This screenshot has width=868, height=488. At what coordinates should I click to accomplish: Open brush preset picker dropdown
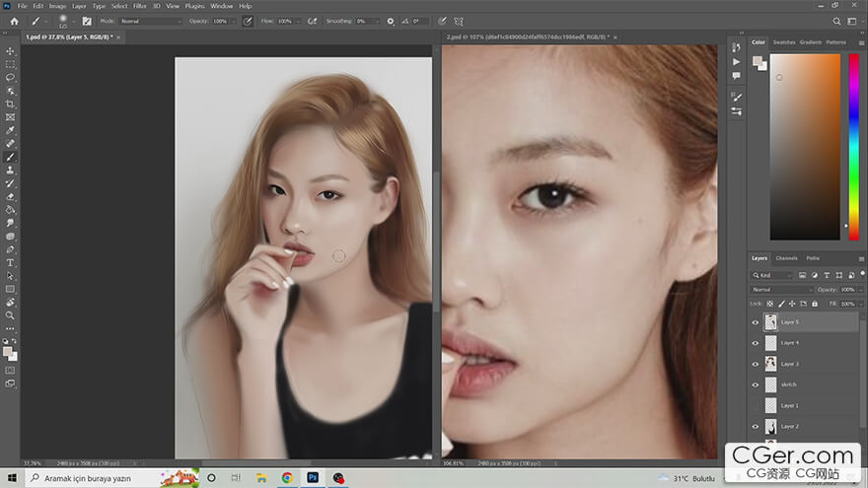click(x=74, y=21)
